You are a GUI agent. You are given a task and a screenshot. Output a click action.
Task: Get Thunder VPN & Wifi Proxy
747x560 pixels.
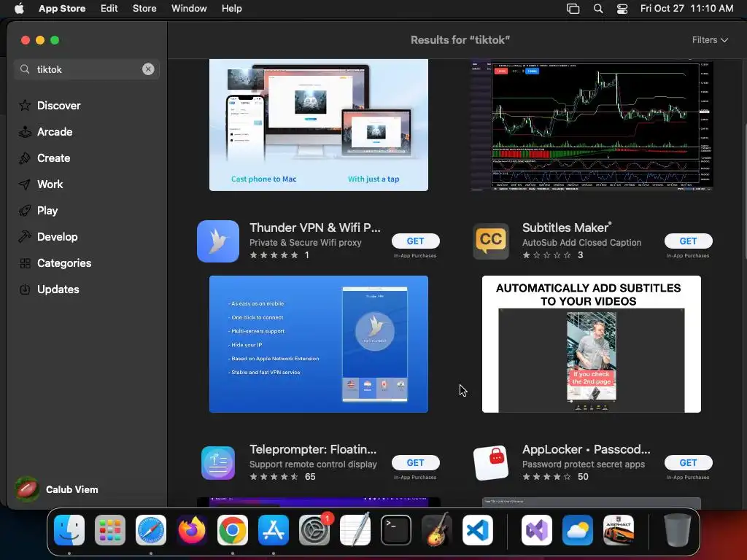click(x=415, y=241)
